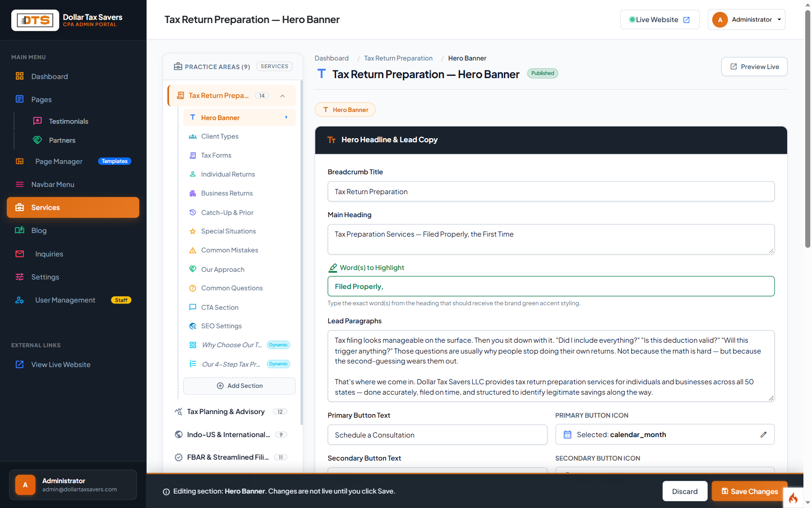Click the SEO Settings search icon

193,326
